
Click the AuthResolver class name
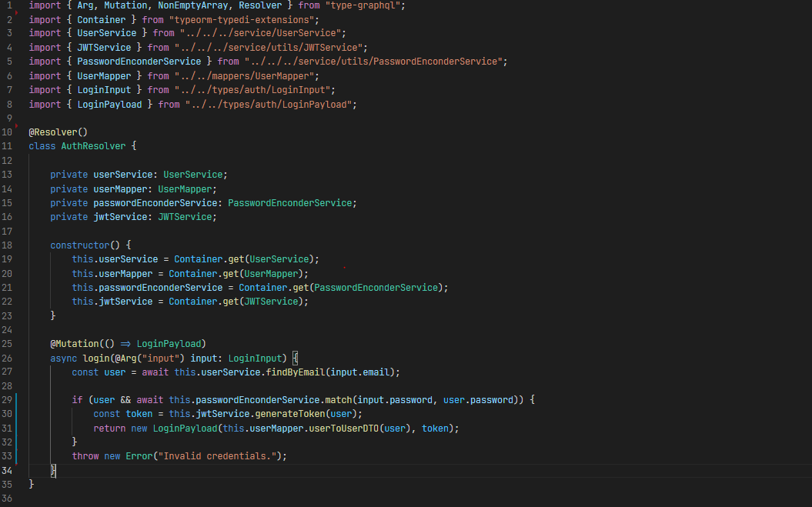[93, 146]
